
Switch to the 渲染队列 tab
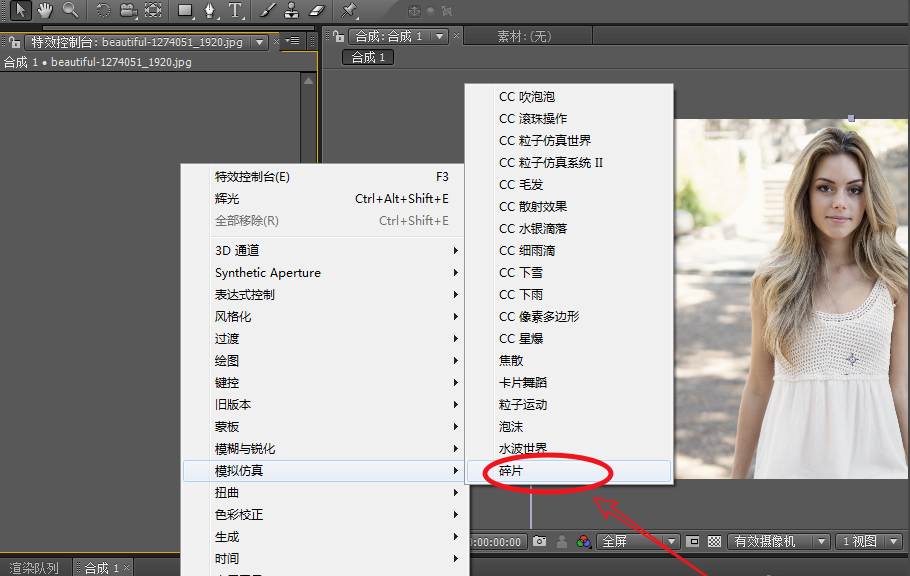coord(34,567)
